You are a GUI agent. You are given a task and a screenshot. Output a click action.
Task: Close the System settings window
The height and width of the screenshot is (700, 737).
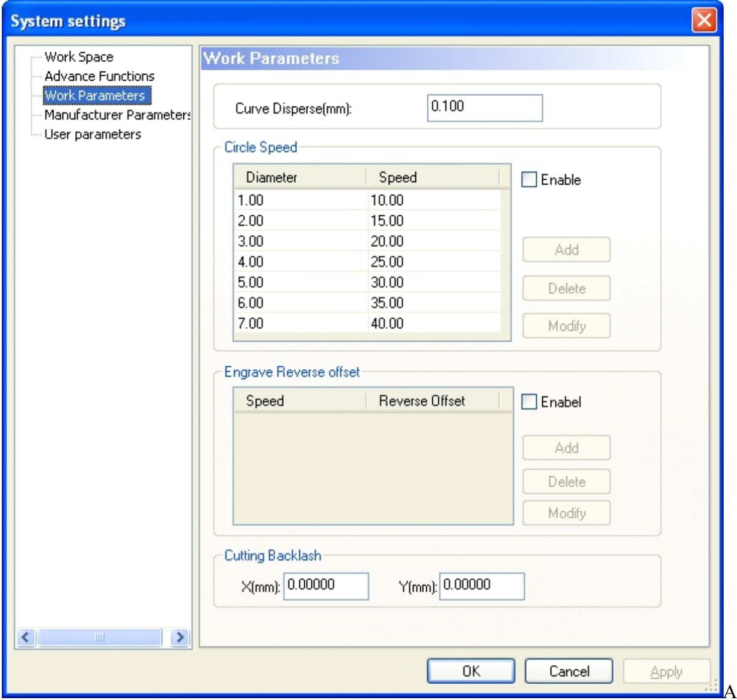coord(704,20)
